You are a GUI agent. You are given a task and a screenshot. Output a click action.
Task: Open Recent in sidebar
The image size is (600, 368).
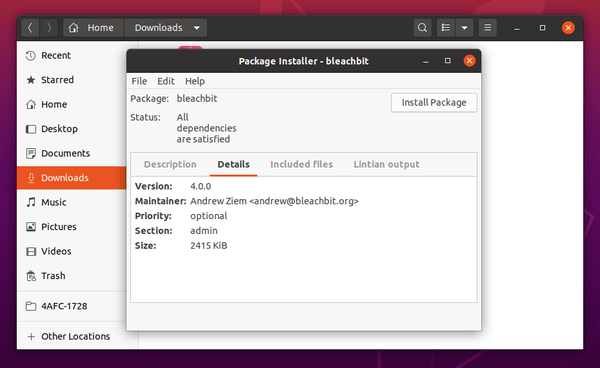(72, 55)
